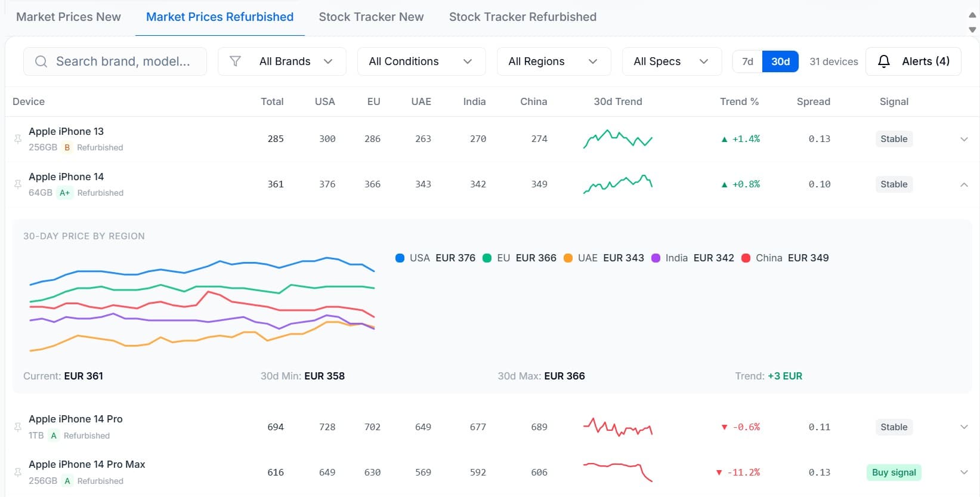This screenshot has width=980, height=497.
Task: Sort by the Signal column header
Action: pos(894,101)
